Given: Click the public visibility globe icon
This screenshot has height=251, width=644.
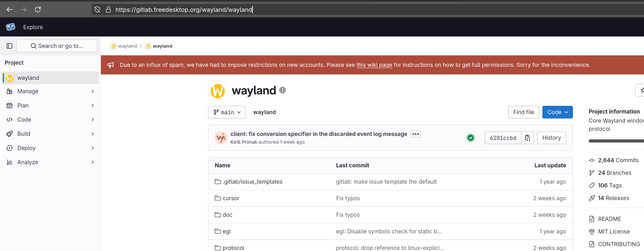Looking at the screenshot, I should 282,90.
